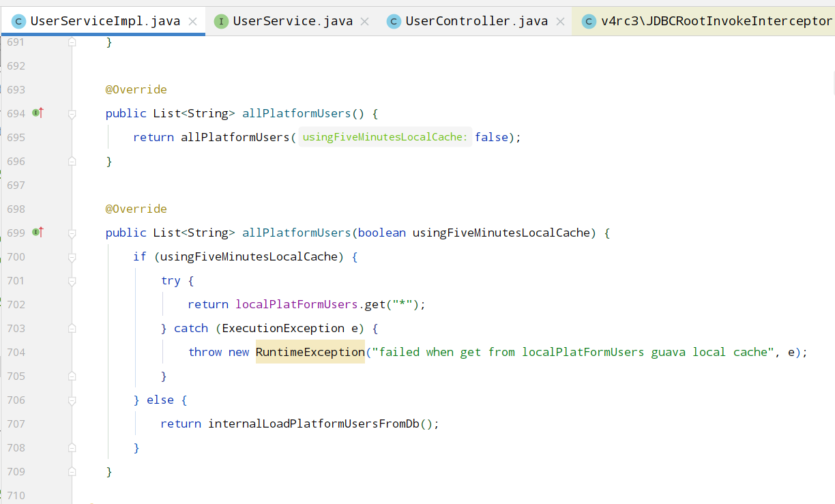This screenshot has width=835, height=504.
Task: Click the interface icon on UserService.java tab
Action: (x=220, y=20)
